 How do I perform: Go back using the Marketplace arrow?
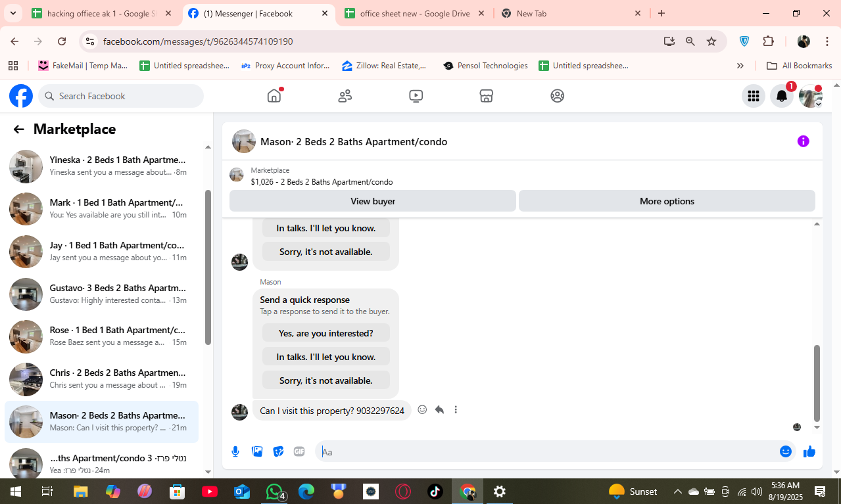tap(18, 129)
